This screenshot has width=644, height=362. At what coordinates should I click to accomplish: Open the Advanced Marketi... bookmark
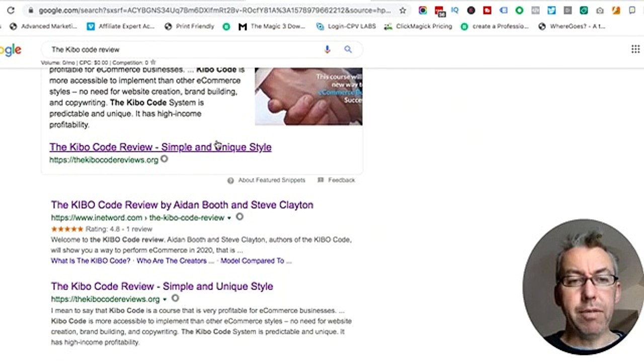click(x=44, y=26)
